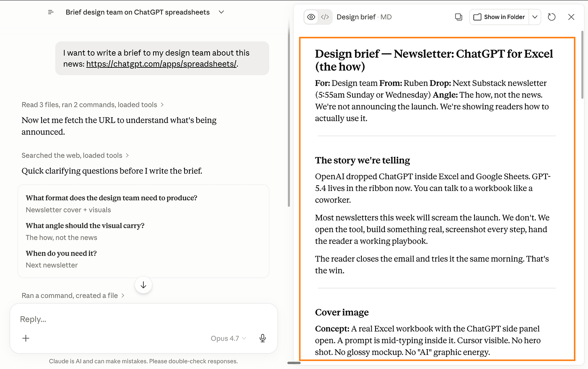Start voice input with the microphone icon
Screen dimensions: 588x369
coord(262,338)
